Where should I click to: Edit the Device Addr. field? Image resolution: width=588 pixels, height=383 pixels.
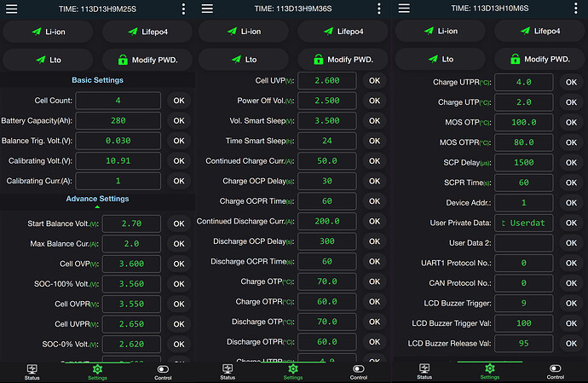point(524,203)
